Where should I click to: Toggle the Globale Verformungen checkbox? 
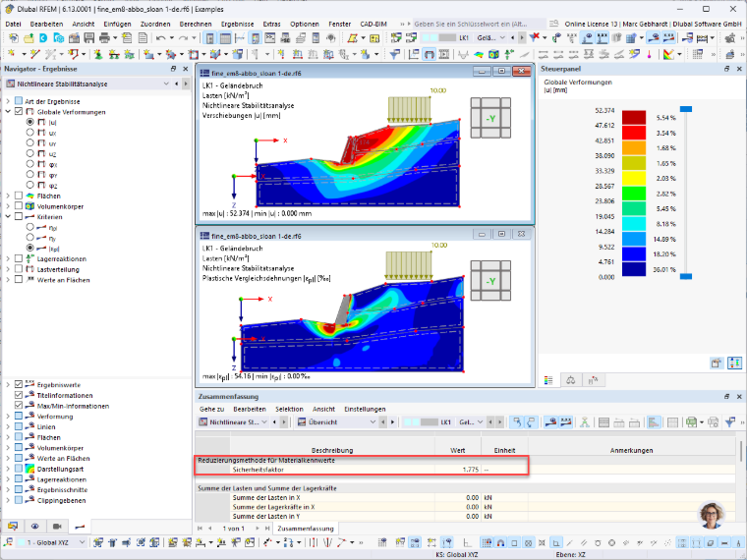click(x=19, y=111)
